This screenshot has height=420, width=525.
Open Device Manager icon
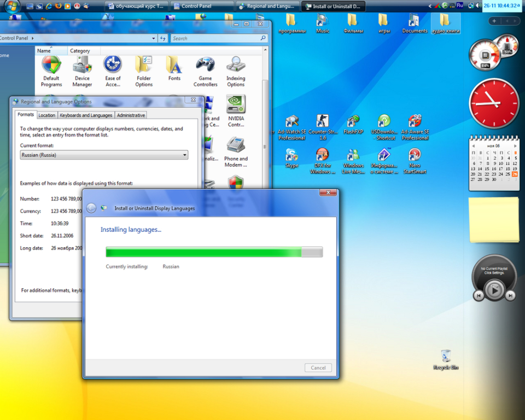click(x=82, y=72)
